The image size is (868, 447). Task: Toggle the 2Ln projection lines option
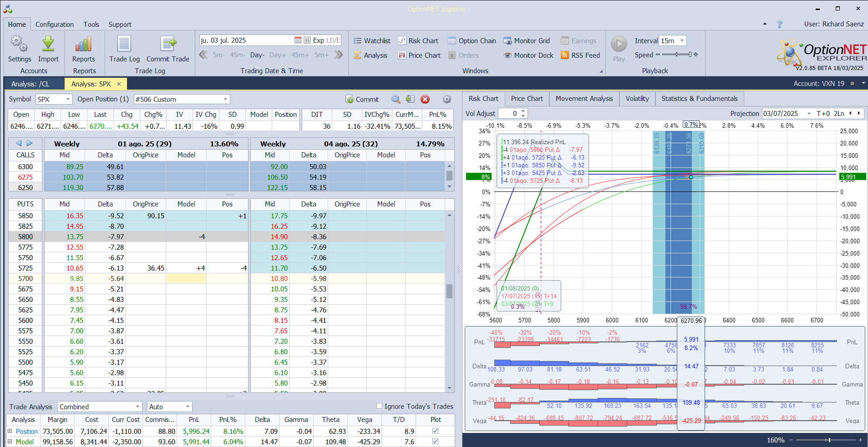(839, 114)
